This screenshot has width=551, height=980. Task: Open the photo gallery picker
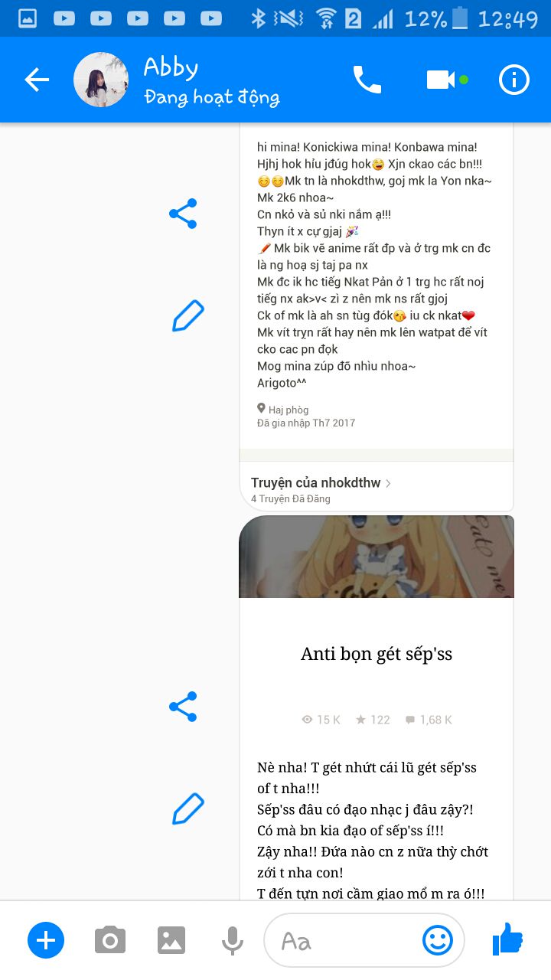(171, 939)
